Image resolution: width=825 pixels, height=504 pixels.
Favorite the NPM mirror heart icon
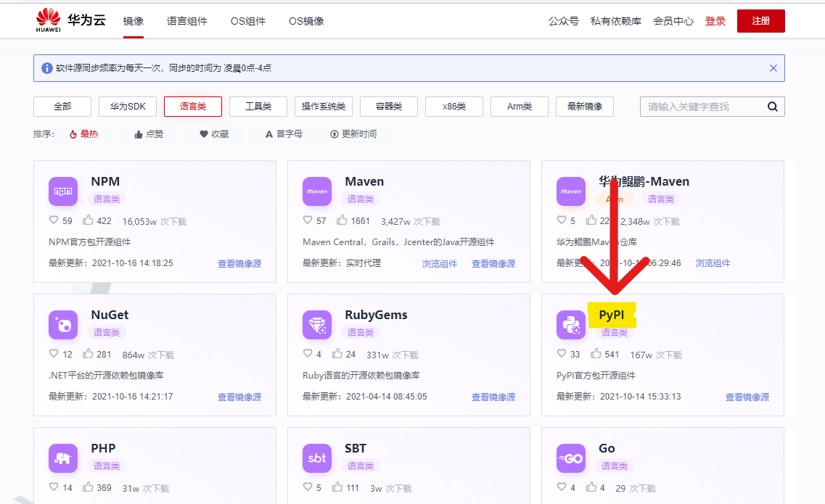coord(54,220)
